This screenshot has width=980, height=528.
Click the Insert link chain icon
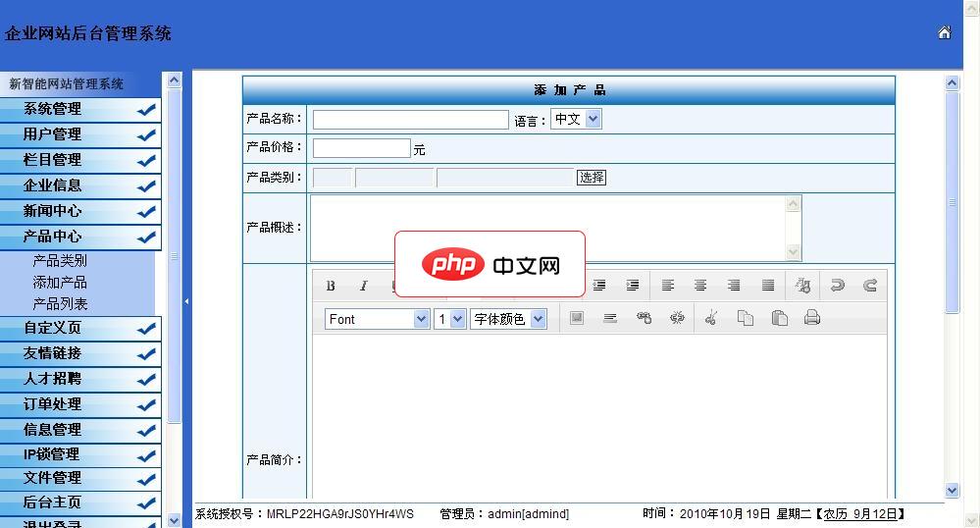tap(644, 318)
